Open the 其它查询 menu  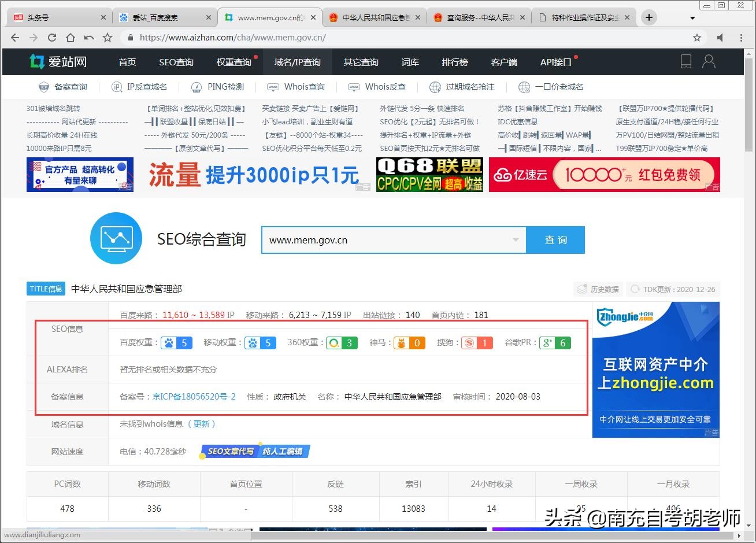pos(361,62)
